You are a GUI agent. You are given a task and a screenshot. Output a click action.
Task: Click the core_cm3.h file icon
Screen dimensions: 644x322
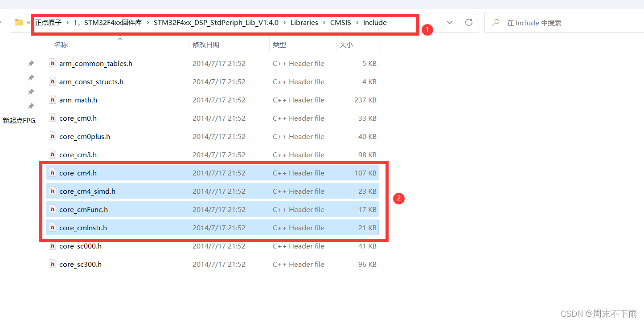pyautogui.click(x=53, y=155)
